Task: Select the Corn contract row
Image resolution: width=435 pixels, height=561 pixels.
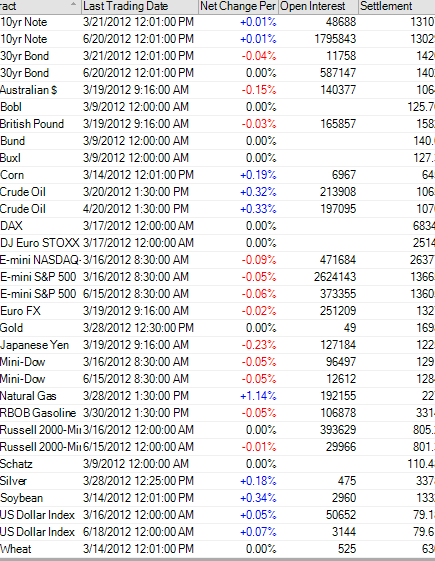Action: tap(218, 175)
